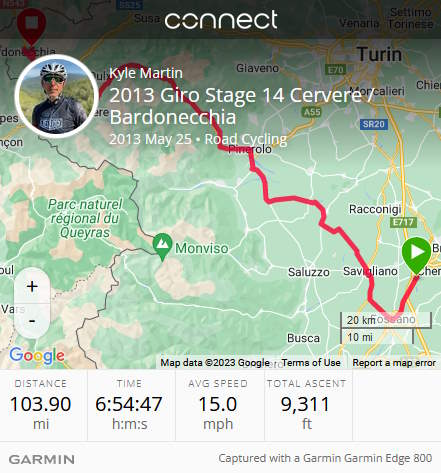This screenshot has height=473, width=441.
Task: Click the Distance 103.90 mi stat
Action: 41,406
